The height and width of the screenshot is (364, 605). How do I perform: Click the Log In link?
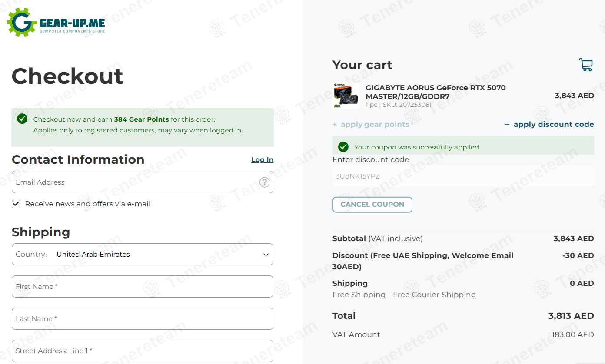tap(262, 160)
